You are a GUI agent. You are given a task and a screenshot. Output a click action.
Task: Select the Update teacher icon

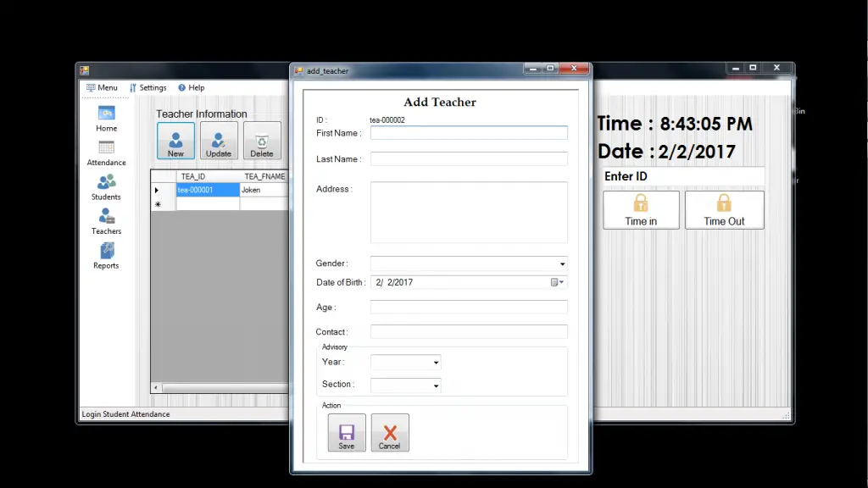click(x=219, y=141)
